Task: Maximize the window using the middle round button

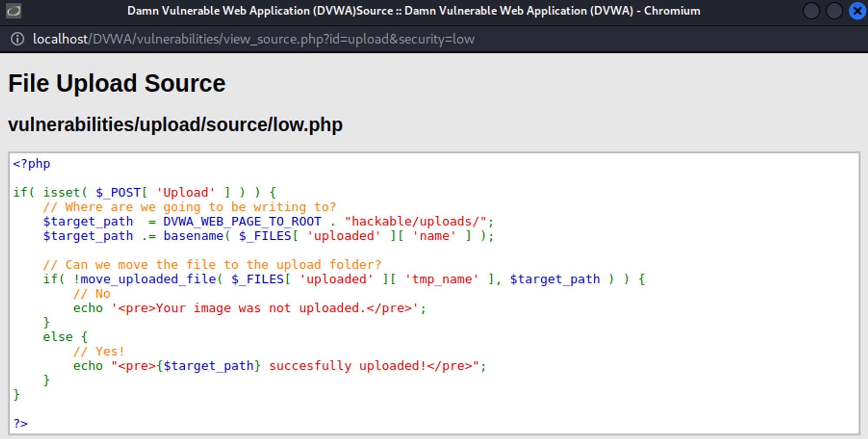Action: point(834,11)
